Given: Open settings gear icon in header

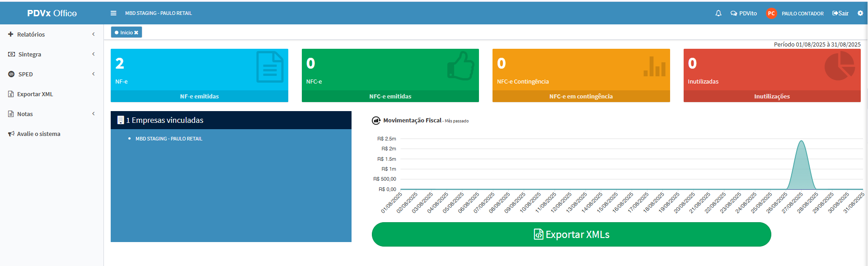Looking at the screenshot, I should [860, 13].
